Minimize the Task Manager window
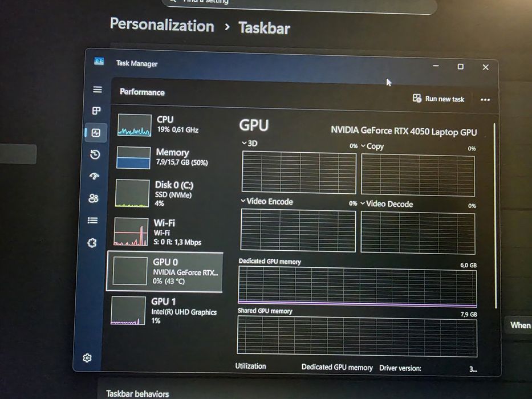The width and height of the screenshot is (532, 399). click(436, 66)
